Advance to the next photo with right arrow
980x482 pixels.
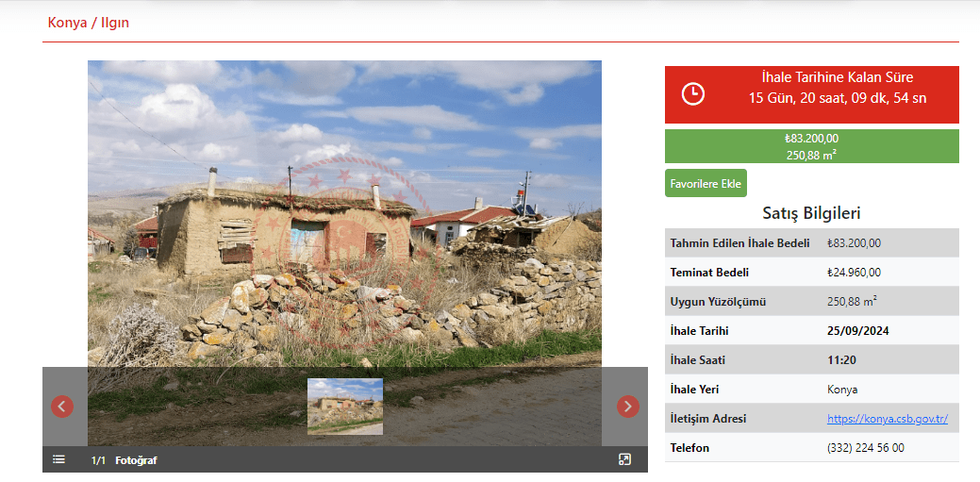tap(627, 407)
